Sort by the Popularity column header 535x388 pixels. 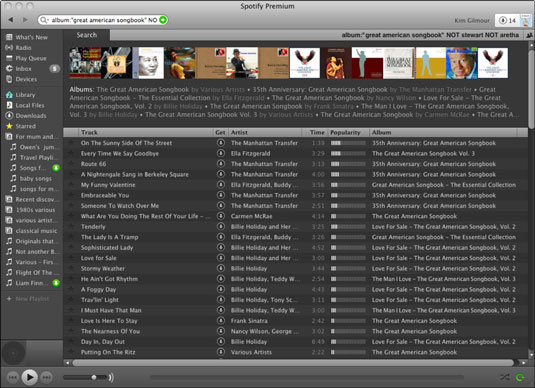(x=348, y=132)
